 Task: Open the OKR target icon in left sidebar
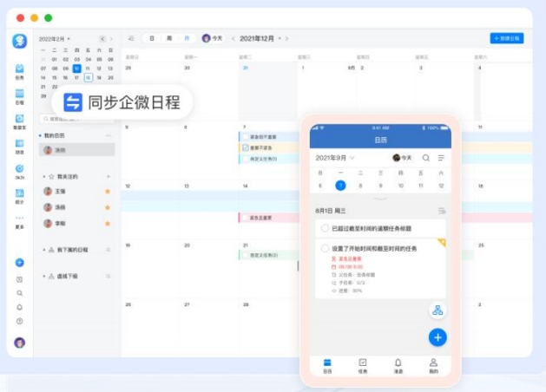pos(19,168)
